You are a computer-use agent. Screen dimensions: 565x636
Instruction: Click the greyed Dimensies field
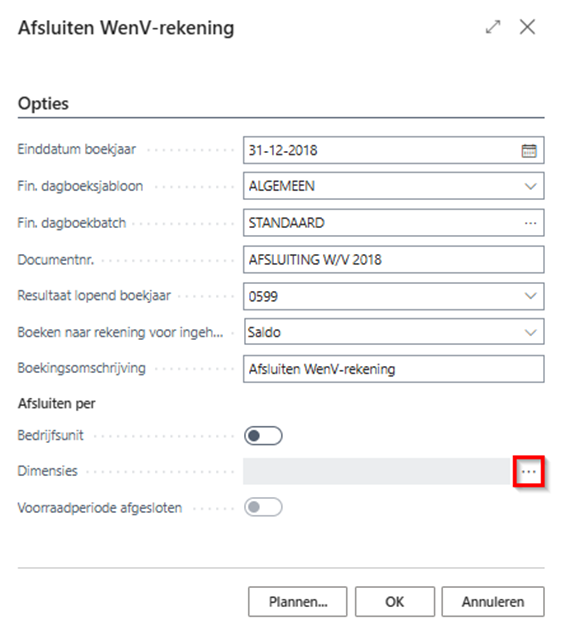click(376, 471)
